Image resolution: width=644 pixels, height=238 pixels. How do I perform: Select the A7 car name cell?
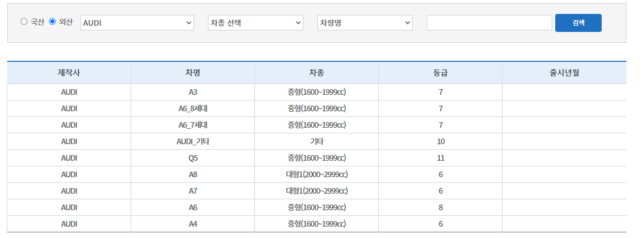coord(192,191)
